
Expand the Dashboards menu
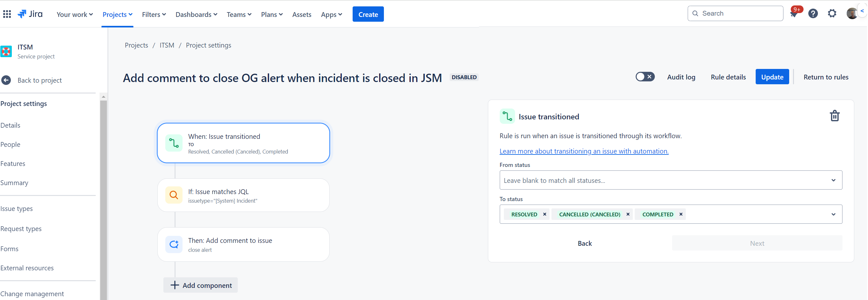click(x=197, y=14)
